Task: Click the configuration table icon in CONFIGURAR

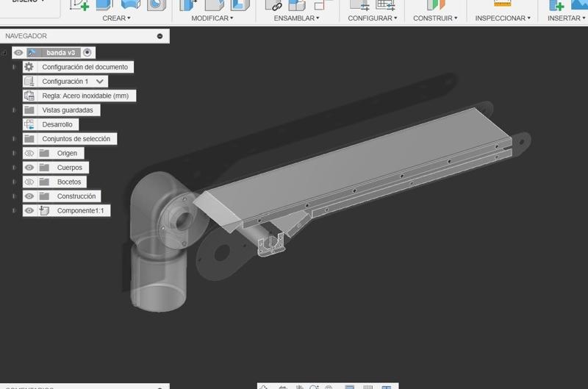Action: point(385,5)
